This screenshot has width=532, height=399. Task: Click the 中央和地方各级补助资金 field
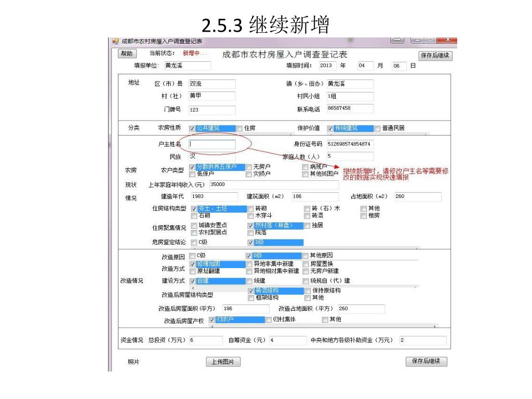click(423, 340)
